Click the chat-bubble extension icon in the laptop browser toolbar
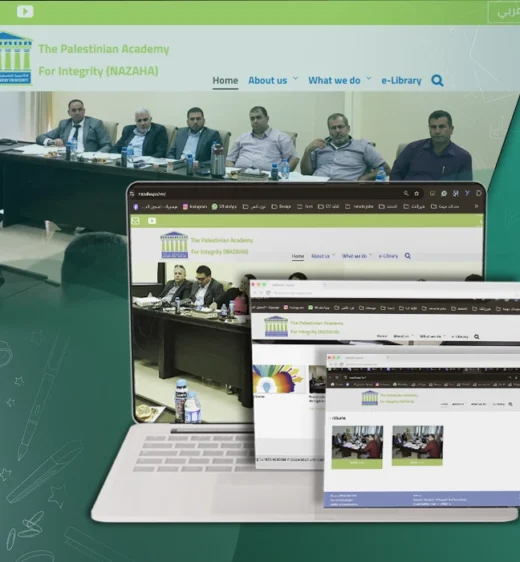This screenshot has width=520, height=562. click(x=444, y=194)
